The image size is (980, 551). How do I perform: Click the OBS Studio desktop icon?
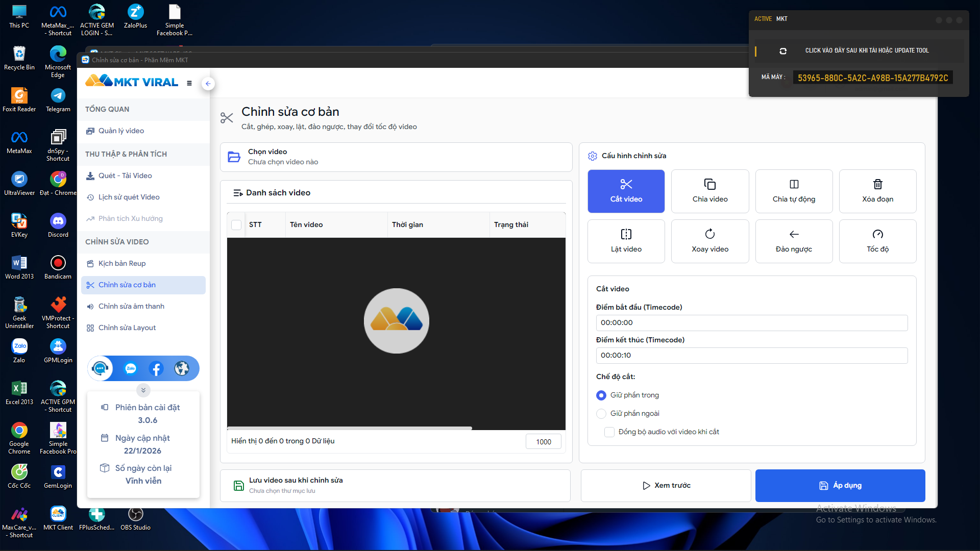tap(135, 519)
